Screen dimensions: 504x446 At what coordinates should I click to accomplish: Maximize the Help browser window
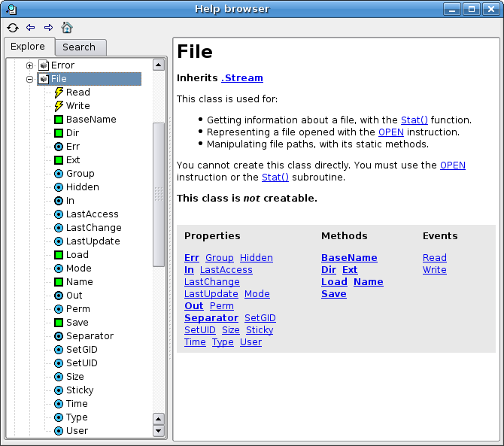click(472, 9)
